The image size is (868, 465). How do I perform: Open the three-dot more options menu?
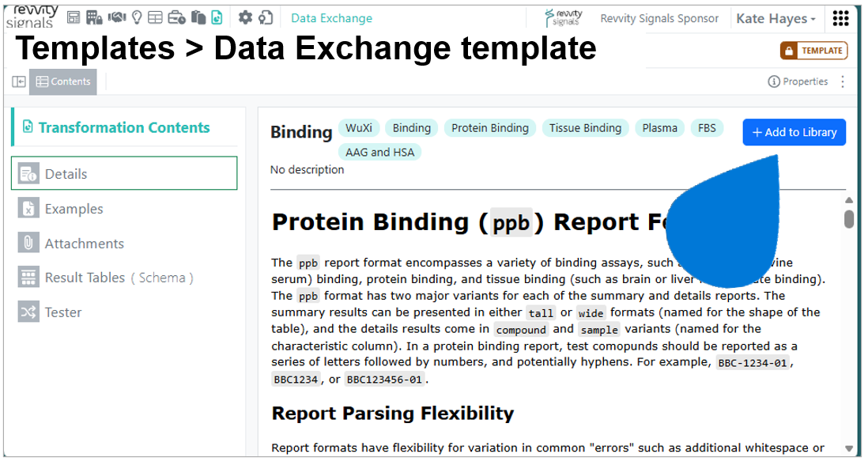[843, 82]
